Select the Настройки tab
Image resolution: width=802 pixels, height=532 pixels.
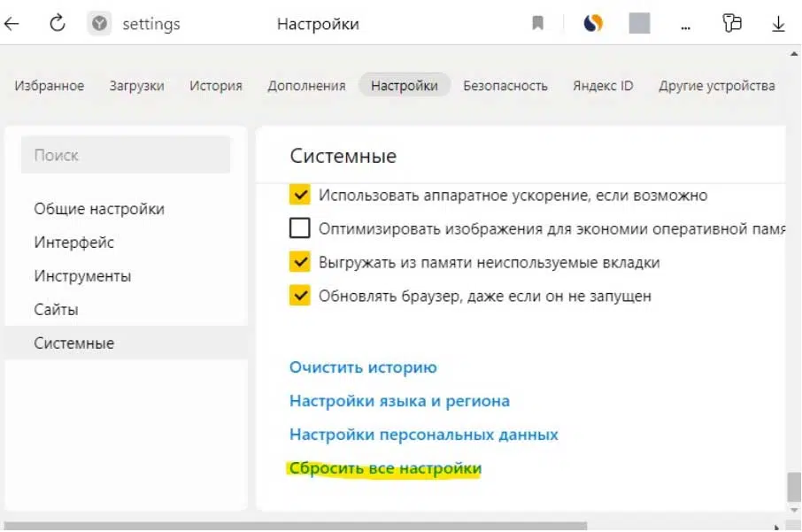point(404,86)
